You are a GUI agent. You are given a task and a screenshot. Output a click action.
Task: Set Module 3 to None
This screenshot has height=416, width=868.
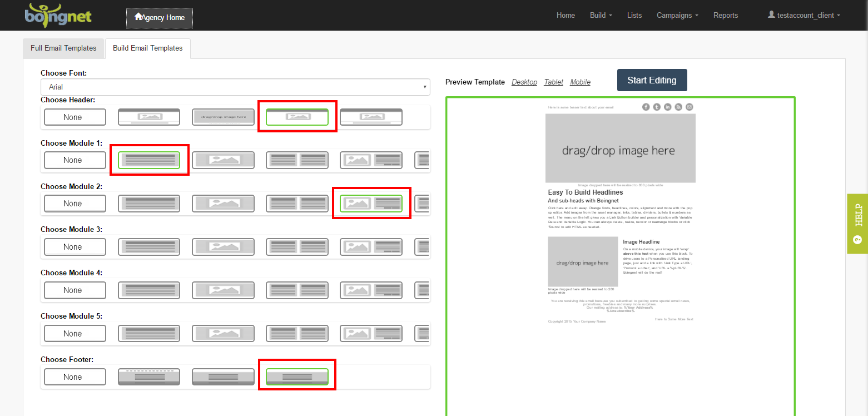click(75, 247)
